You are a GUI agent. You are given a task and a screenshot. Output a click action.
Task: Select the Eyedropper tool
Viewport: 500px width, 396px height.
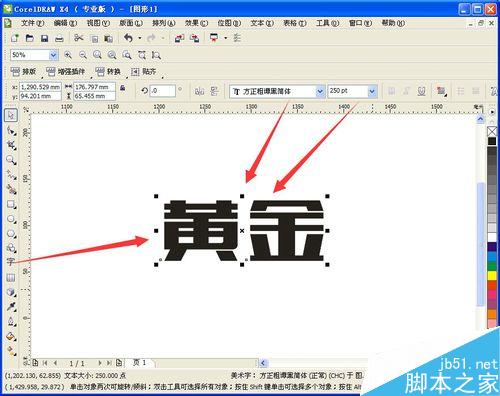[x=11, y=307]
